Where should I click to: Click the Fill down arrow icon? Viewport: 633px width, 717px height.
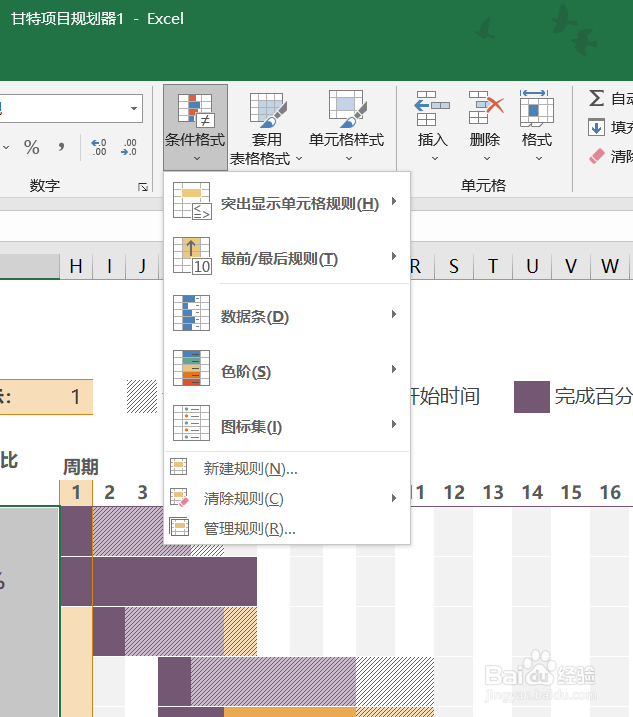click(x=596, y=128)
